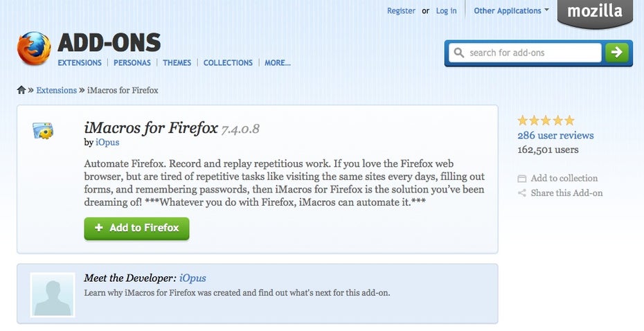Expand the MORE... navigation menu

[277, 63]
